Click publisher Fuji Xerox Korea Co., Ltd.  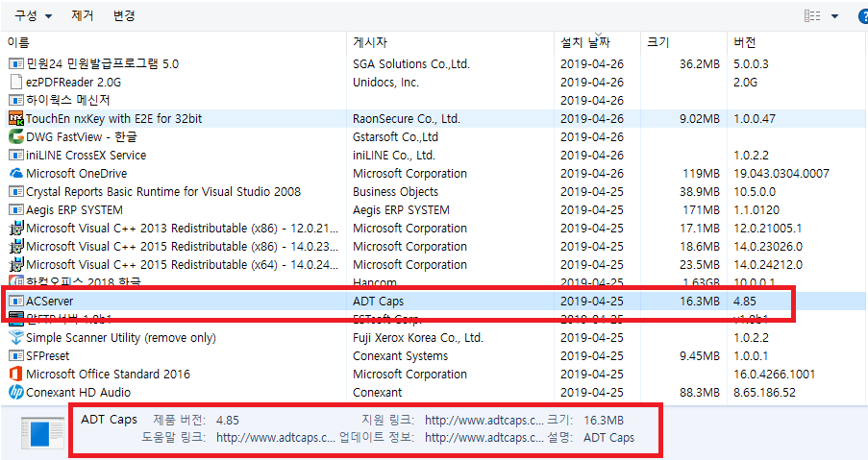[x=418, y=338]
